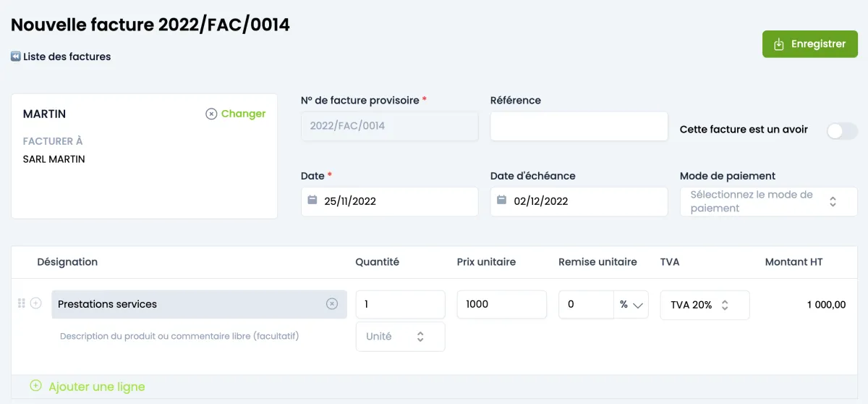
Task: Click the Prix unitaire field containing 1000
Action: (x=501, y=304)
